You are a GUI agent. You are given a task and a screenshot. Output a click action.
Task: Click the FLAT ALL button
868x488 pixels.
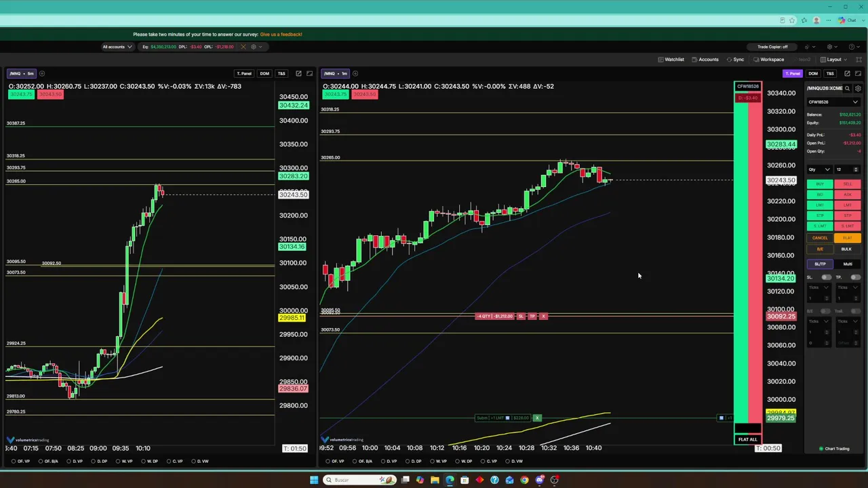[748, 439]
